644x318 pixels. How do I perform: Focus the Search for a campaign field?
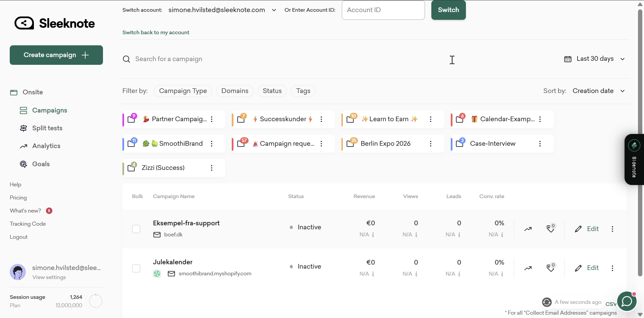169,59
